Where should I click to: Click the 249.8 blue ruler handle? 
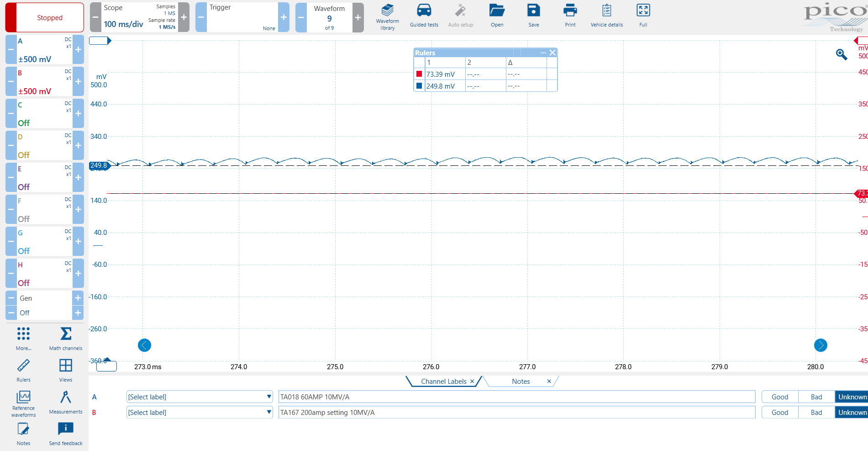(x=99, y=165)
